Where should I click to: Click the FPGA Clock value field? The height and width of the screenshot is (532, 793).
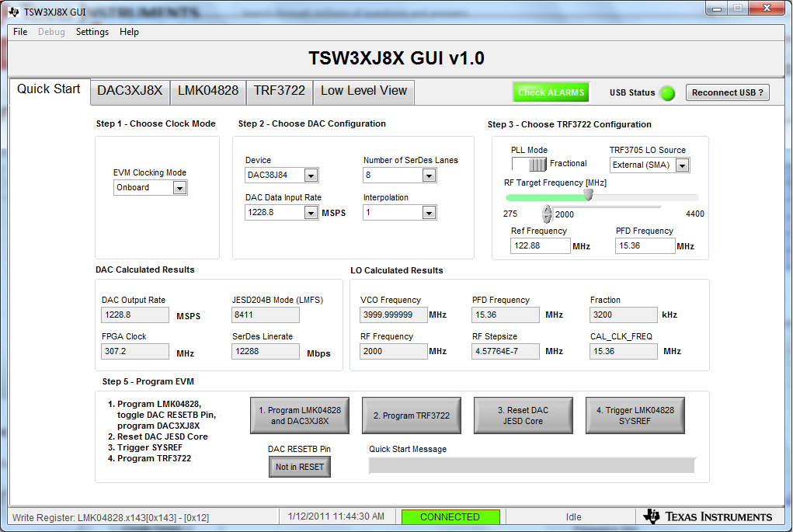135,352
